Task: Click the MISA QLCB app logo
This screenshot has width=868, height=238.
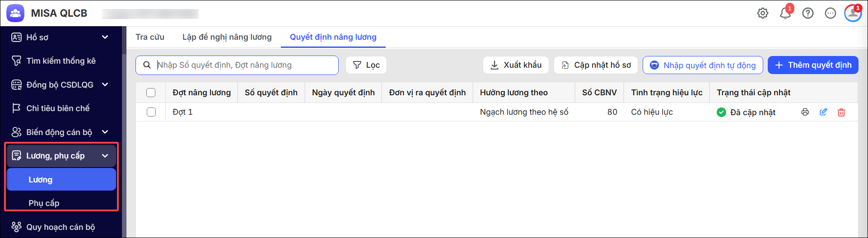Action: 15,13
